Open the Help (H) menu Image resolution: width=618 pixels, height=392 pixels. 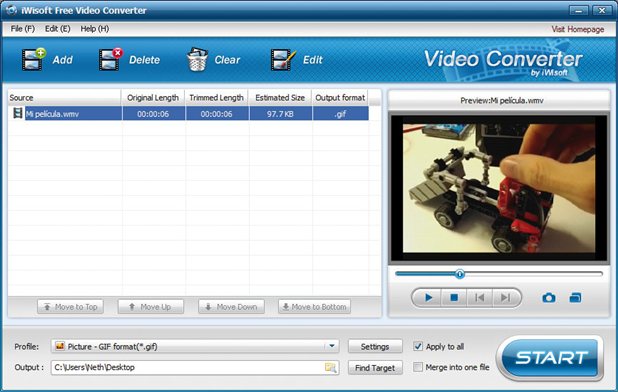[x=95, y=29]
